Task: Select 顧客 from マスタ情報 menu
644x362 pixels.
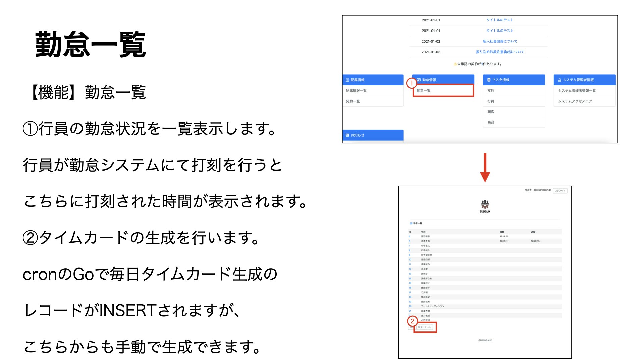Action: pyautogui.click(x=491, y=111)
